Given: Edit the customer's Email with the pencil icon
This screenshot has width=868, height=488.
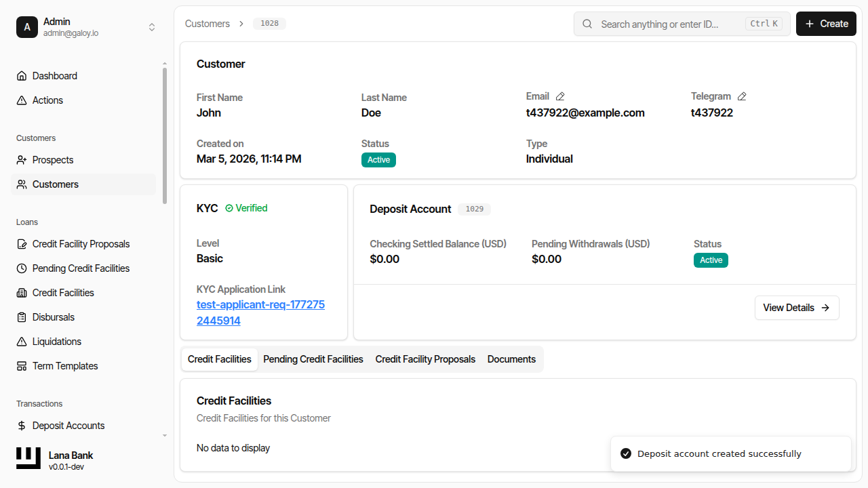Looking at the screenshot, I should tap(559, 96).
